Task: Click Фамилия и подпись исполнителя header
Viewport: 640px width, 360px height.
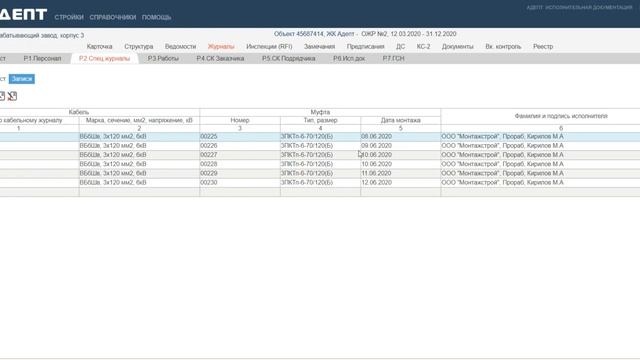Action: pos(561,116)
